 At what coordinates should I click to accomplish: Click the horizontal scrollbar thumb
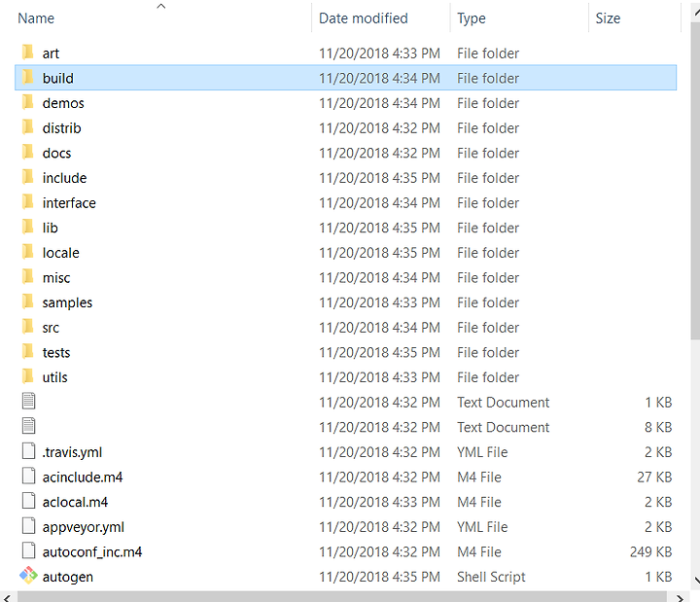342,597
